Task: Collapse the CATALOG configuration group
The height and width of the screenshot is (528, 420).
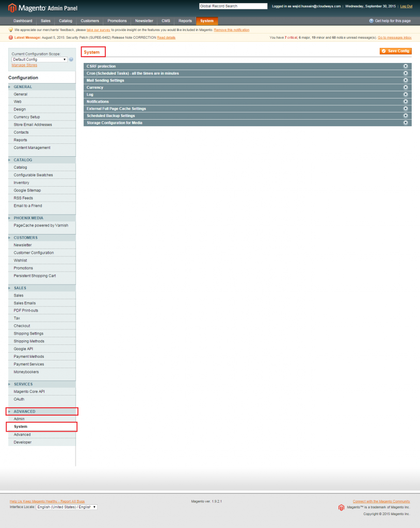Action: coord(42,160)
